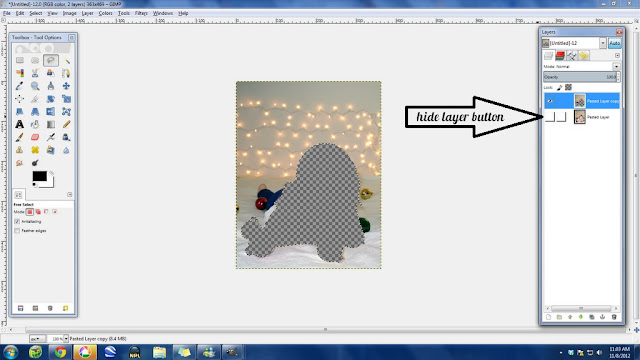Viewport: 640px width, 360px height.
Task: Select the Paths tool
Action: coord(66,73)
